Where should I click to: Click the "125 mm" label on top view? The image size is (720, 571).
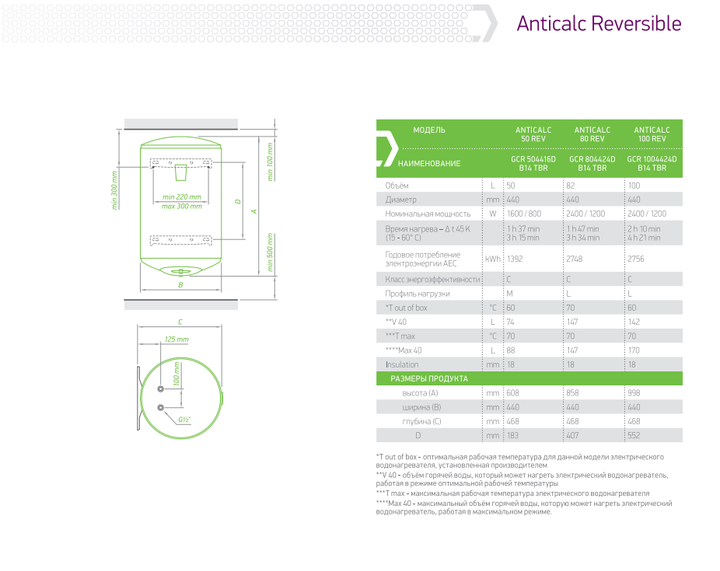click(176, 339)
